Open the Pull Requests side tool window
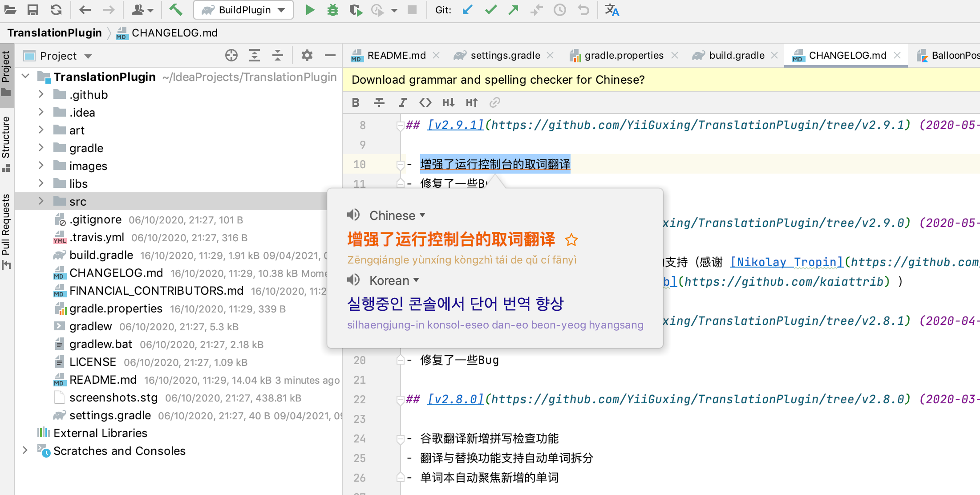This screenshot has height=495, width=980. pyautogui.click(x=6, y=231)
